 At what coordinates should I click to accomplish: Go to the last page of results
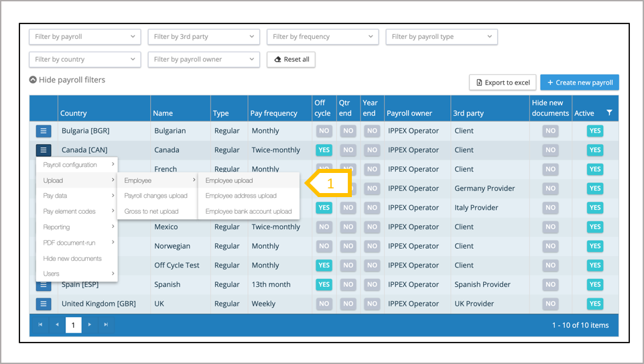[x=106, y=325]
